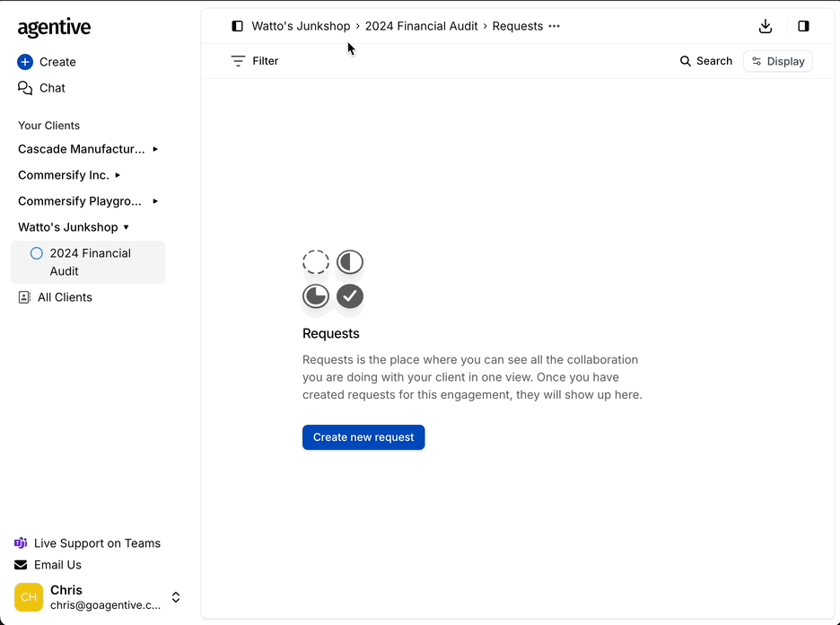Click the blue plus Create icon

[25, 62]
